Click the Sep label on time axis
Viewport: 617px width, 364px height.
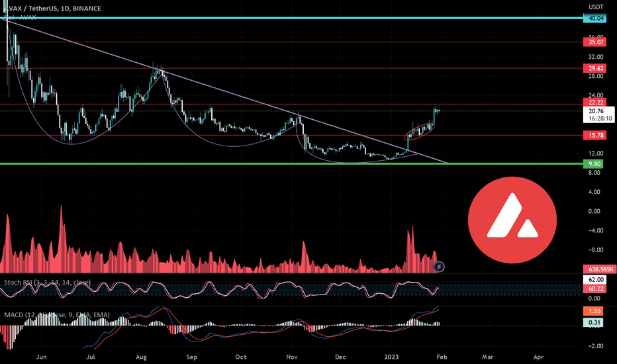click(x=191, y=357)
